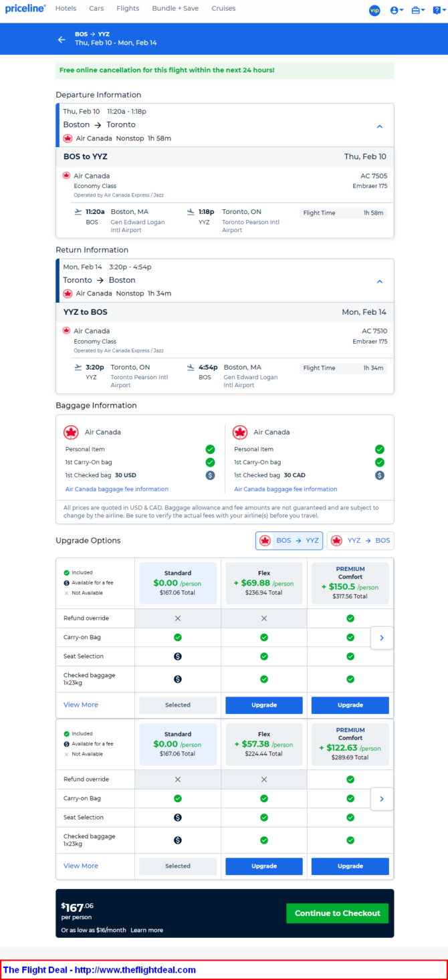
Task: Open the VIP badge icon
Action: (x=374, y=10)
